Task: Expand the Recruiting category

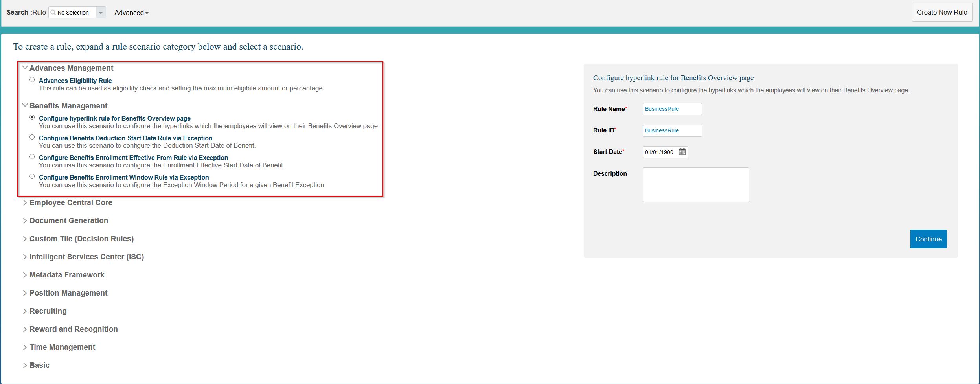Action: point(25,311)
